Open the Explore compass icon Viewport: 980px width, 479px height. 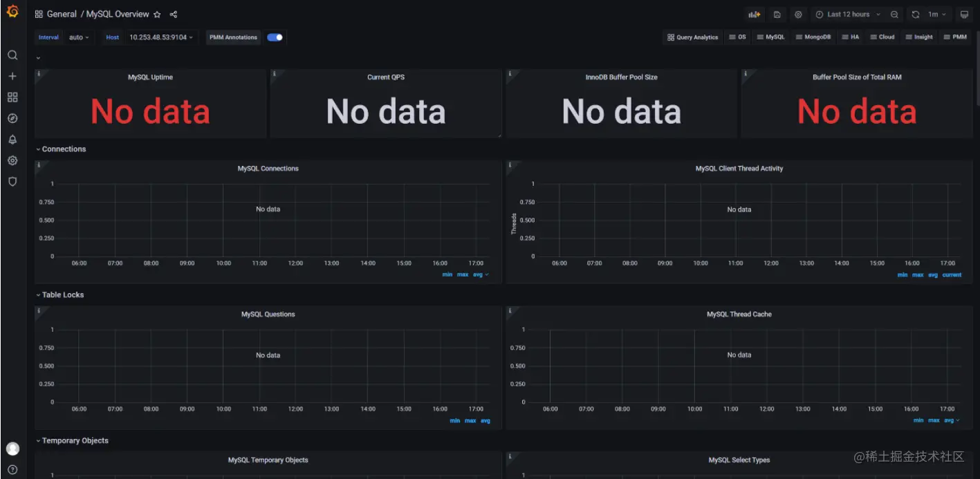12,118
